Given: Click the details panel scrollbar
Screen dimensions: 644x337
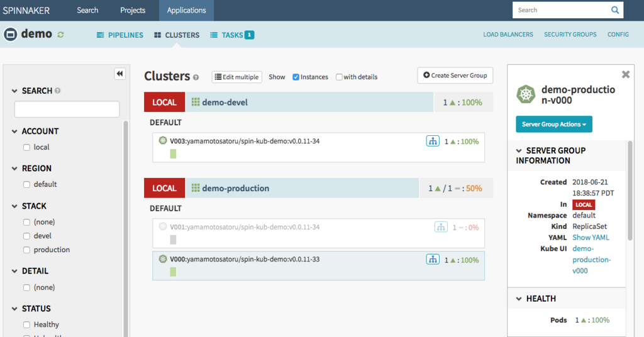Looking at the screenshot, I should coord(630,191).
